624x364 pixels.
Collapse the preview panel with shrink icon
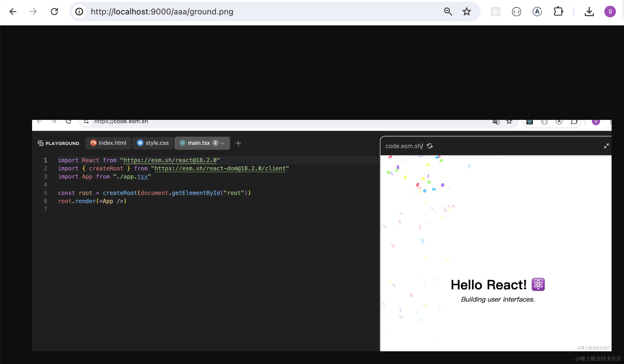point(606,146)
